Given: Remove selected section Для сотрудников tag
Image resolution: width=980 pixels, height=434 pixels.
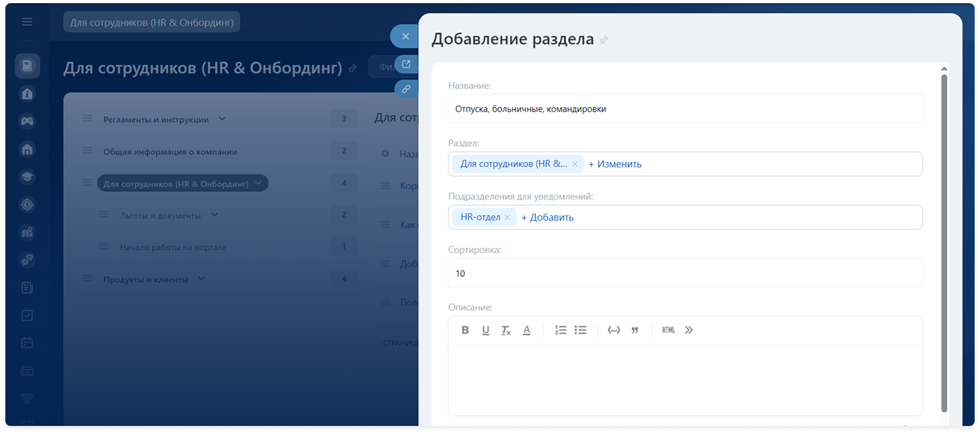Looking at the screenshot, I should pos(575,164).
